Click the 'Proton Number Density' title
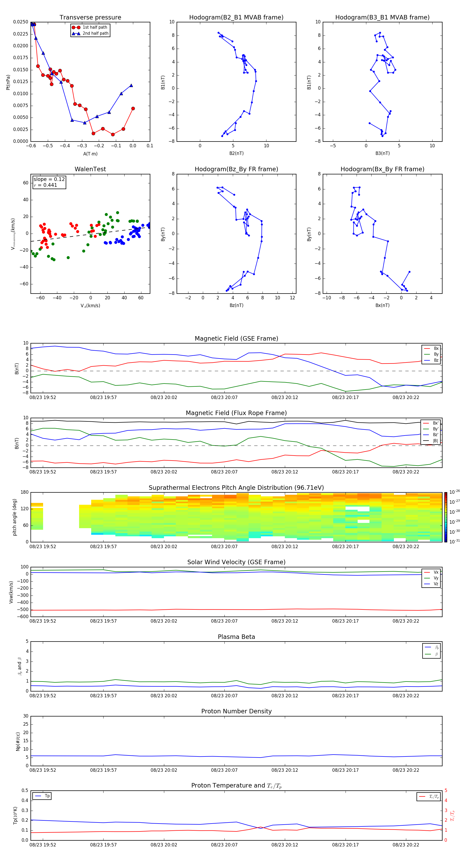Screen dimensions: 473x868 click(x=236, y=711)
